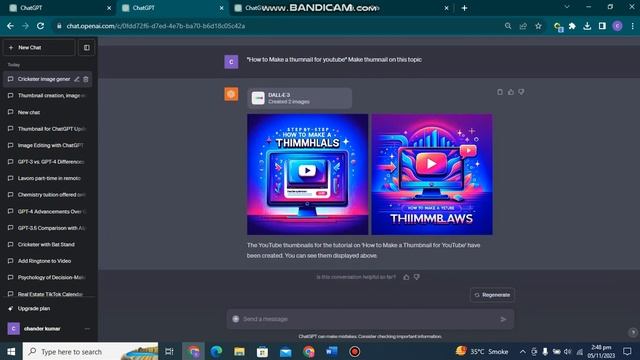The image size is (640, 360).
Task: Select the second ChatGPT tab
Action: click(x=172, y=8)
